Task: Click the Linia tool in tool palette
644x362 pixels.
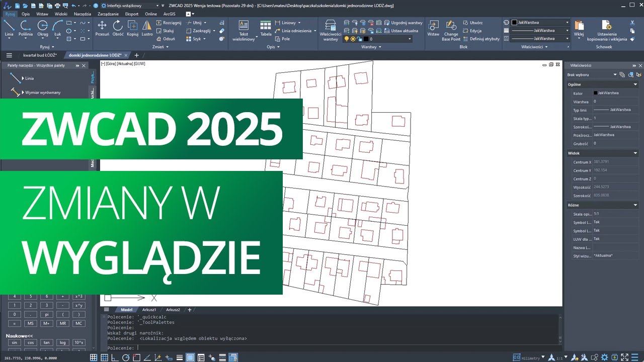Action: point(22,78)
